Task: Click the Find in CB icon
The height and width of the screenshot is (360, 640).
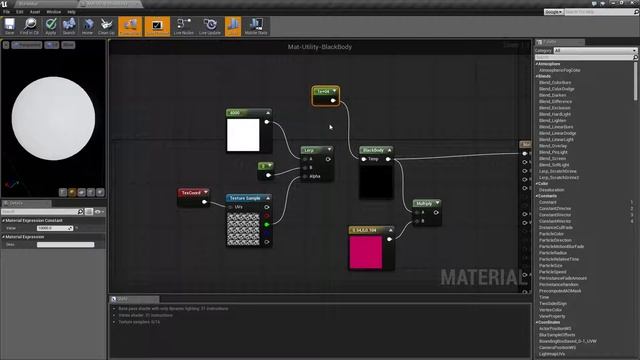Action: [29, 26]
